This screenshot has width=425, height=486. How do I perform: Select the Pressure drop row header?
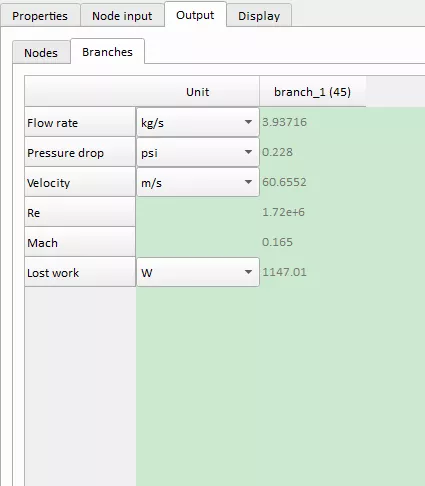click(80, 152)
